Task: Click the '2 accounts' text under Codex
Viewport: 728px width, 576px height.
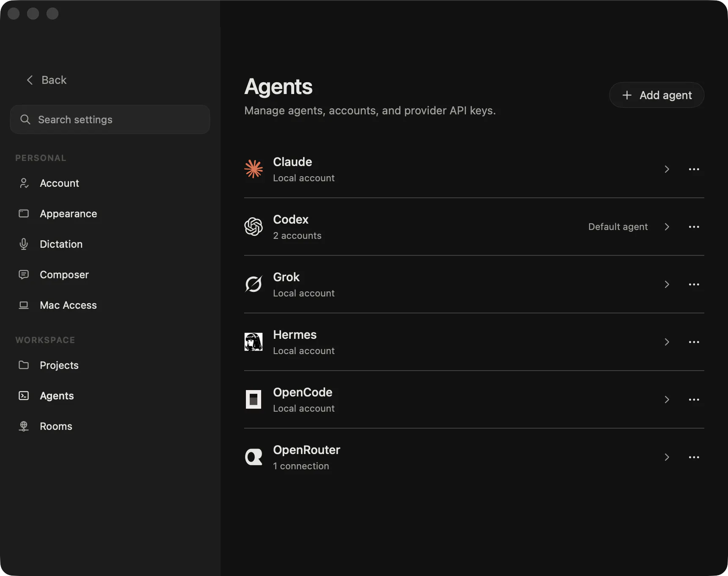Action: (297, 235)
